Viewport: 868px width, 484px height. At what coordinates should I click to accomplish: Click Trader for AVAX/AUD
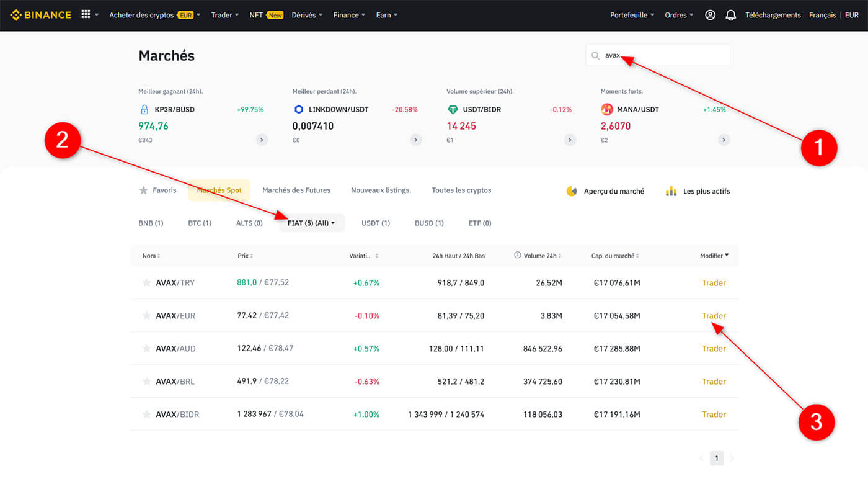click(x=714, y=349)
